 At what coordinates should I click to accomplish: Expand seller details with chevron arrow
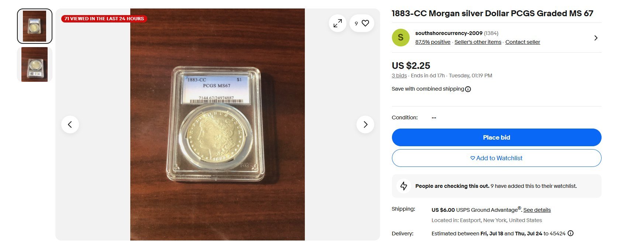pos(596,38)
